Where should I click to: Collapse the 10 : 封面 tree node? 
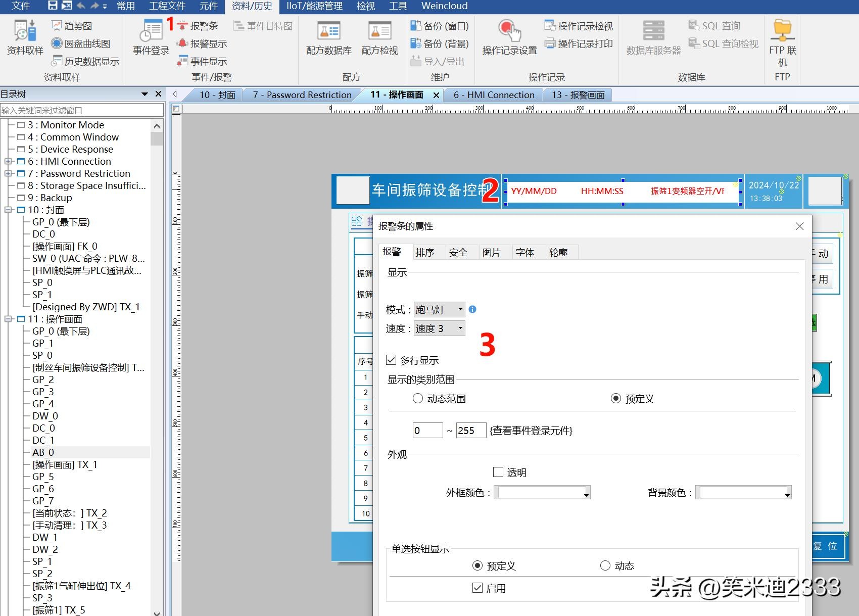[x=8, y=210]
